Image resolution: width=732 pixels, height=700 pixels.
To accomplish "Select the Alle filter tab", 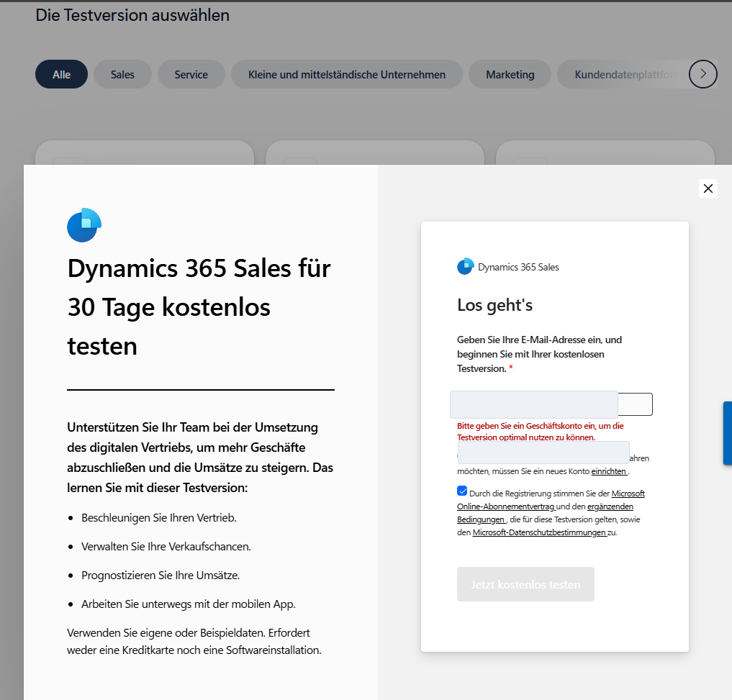I will tap(61, 74).
